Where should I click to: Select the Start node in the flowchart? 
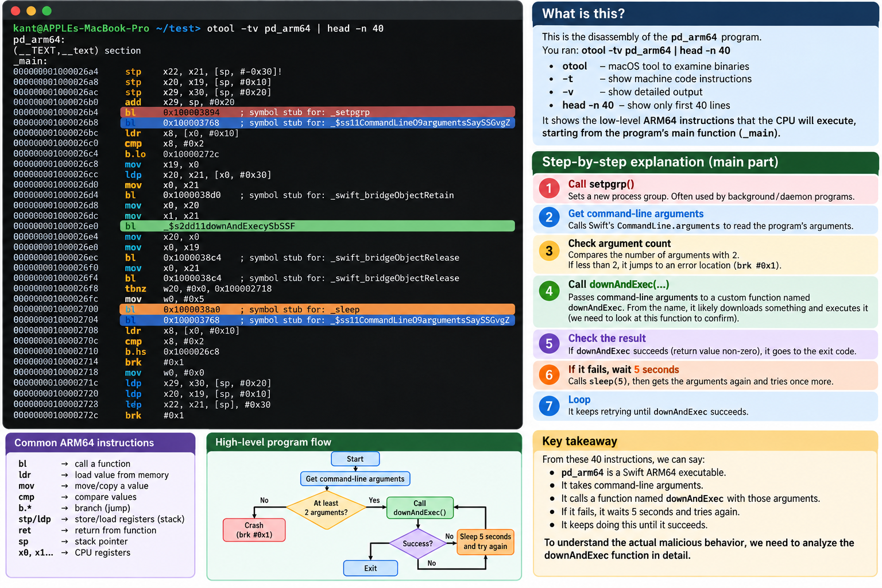(355, 459)
